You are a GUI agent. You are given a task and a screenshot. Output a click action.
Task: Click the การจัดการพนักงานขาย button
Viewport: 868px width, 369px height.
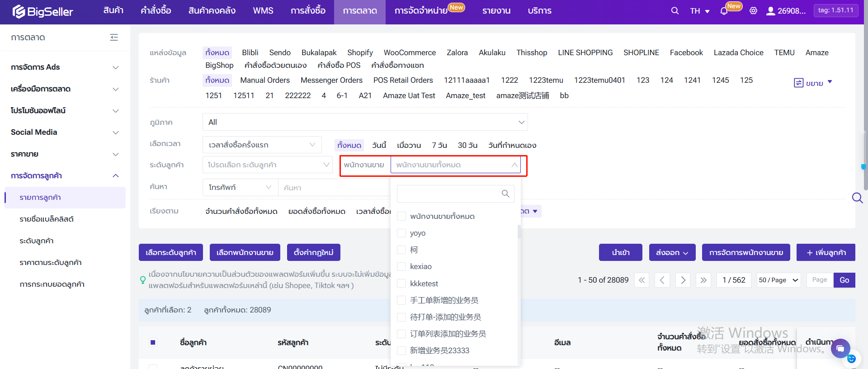tap(745, 252)
